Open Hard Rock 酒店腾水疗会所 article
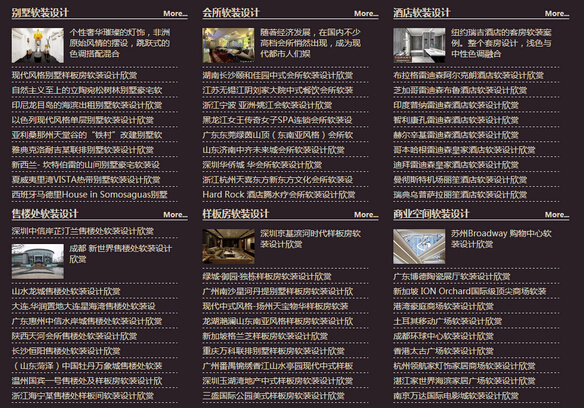Image resolution: width=584 pixels, height=408 pixels. click(279, 194)
